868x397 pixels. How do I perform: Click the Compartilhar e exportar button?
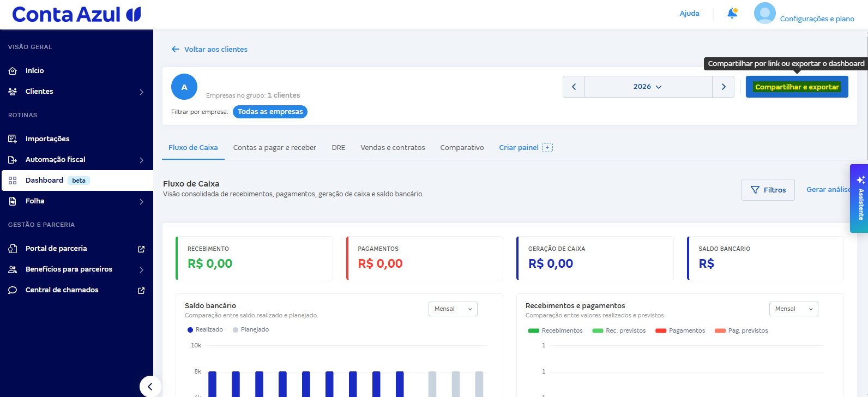pos(797,87)
